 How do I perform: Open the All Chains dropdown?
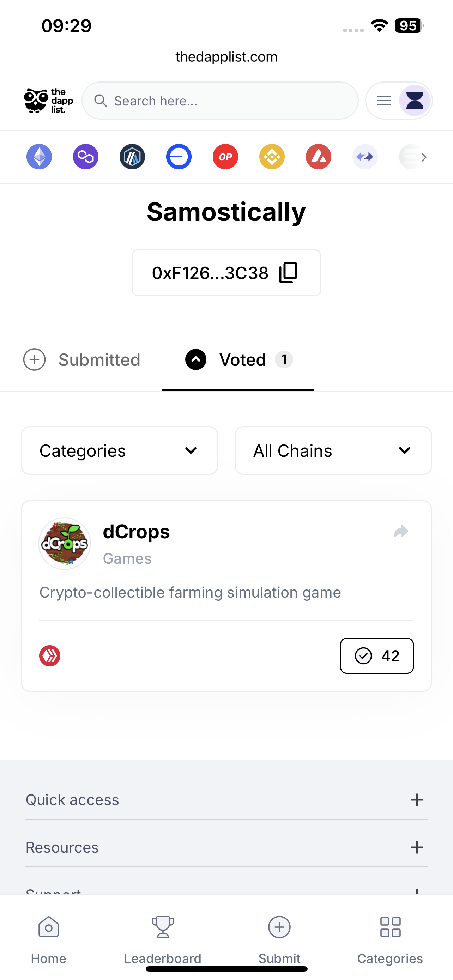click(333, 450)
